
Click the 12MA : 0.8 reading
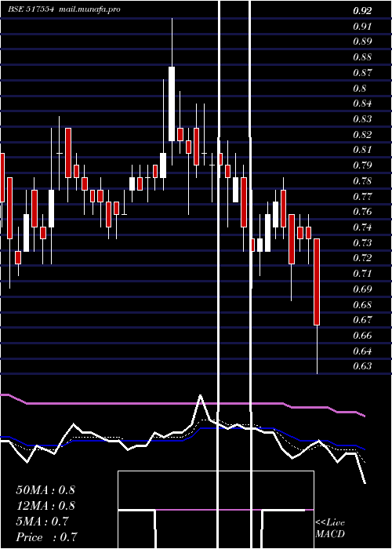(x=45, y=506)
